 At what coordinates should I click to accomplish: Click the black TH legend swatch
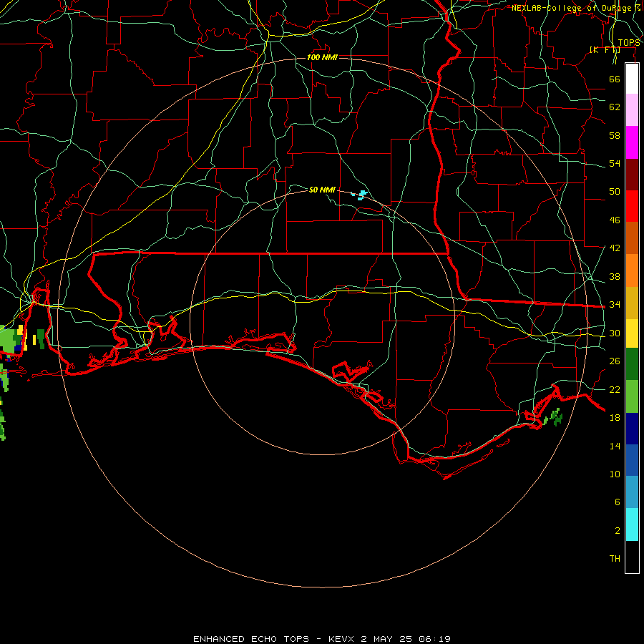coord(632,557)
